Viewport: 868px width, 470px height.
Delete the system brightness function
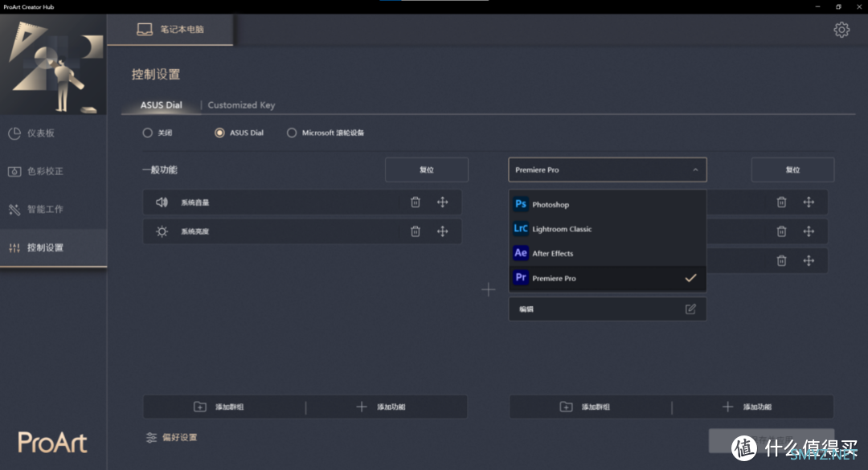(x=416, y=231)
